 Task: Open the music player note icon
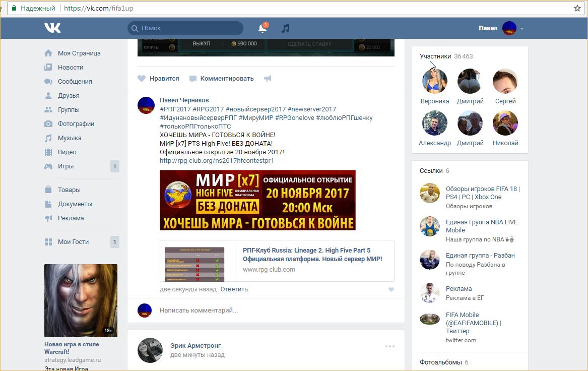(x=286, y=28)
